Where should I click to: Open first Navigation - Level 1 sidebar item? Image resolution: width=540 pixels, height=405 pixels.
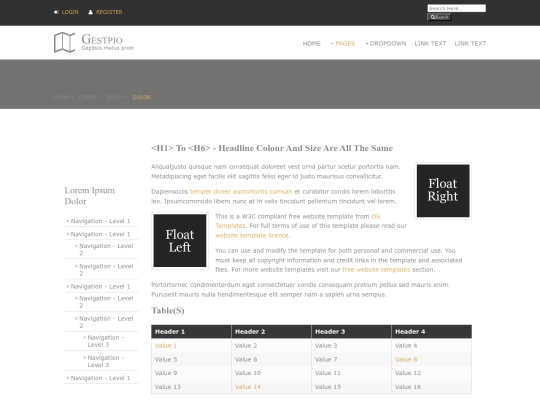pyautogui.click(x=101, y=221)
